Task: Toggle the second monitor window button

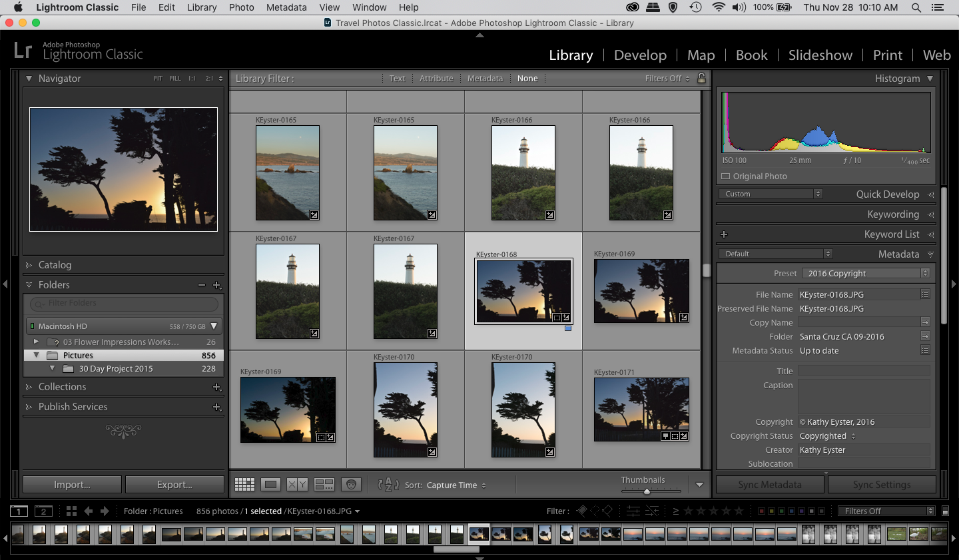Action: [43, 511]
